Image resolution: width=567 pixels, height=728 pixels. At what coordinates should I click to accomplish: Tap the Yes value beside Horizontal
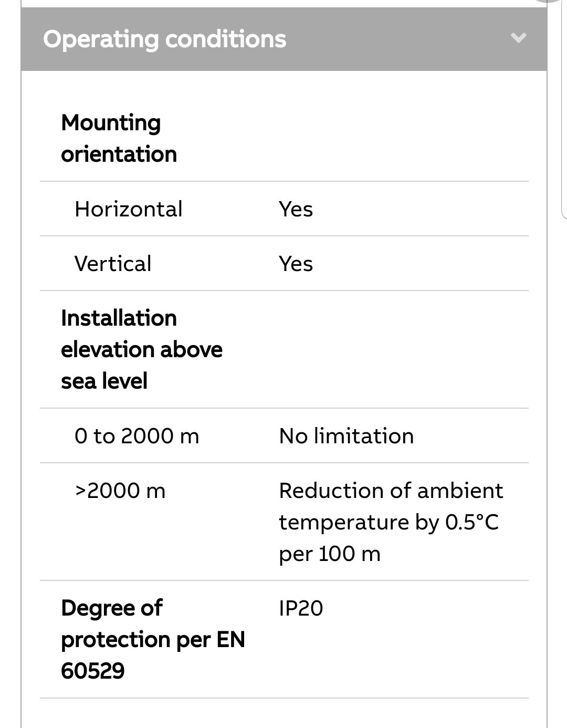pos(296,209)
